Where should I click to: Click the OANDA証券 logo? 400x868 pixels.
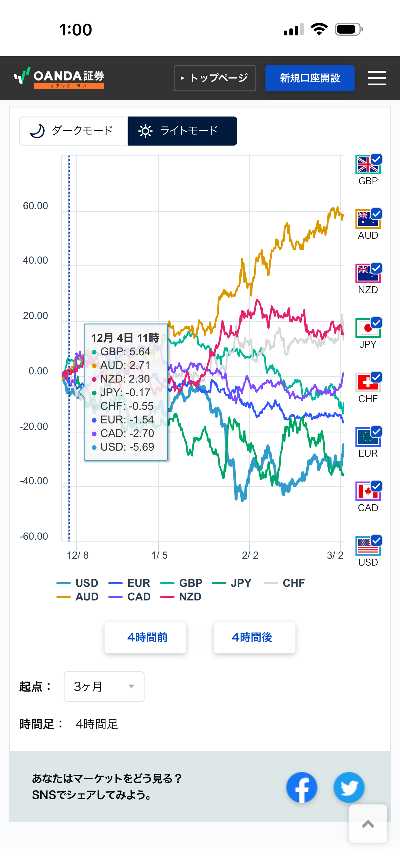coord(59,78)
